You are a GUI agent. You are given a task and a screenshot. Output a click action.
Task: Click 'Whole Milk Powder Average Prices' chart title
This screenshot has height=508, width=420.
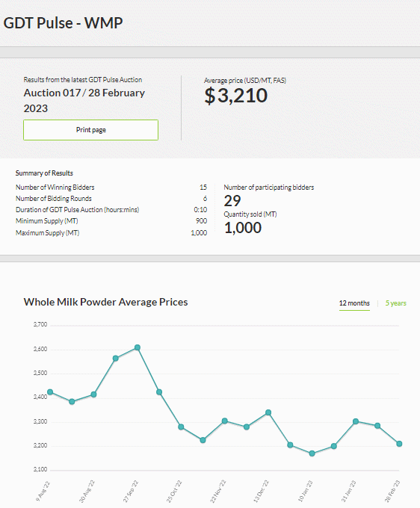[105, 302]
